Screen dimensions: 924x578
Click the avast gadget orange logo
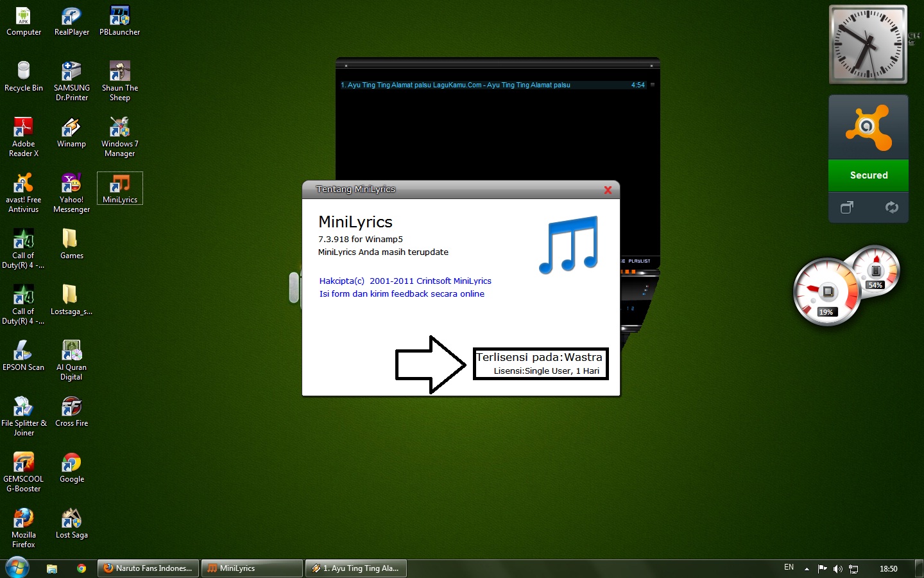[x=868, y=127]
